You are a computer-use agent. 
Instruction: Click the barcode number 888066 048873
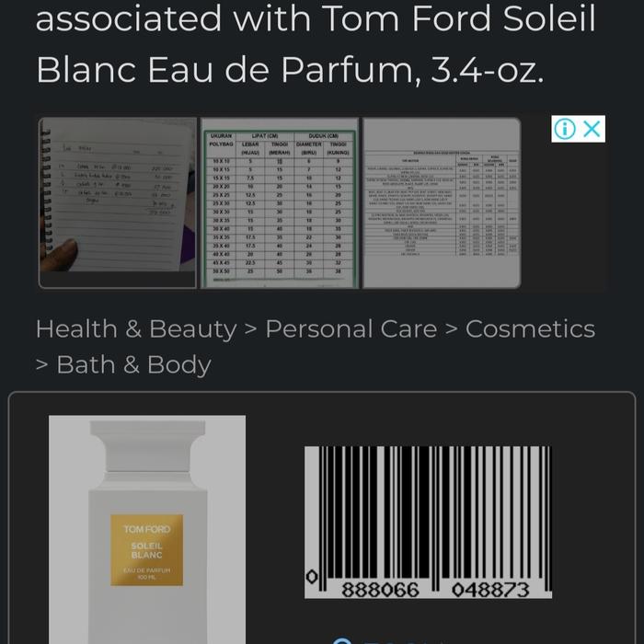pos(434,590)
